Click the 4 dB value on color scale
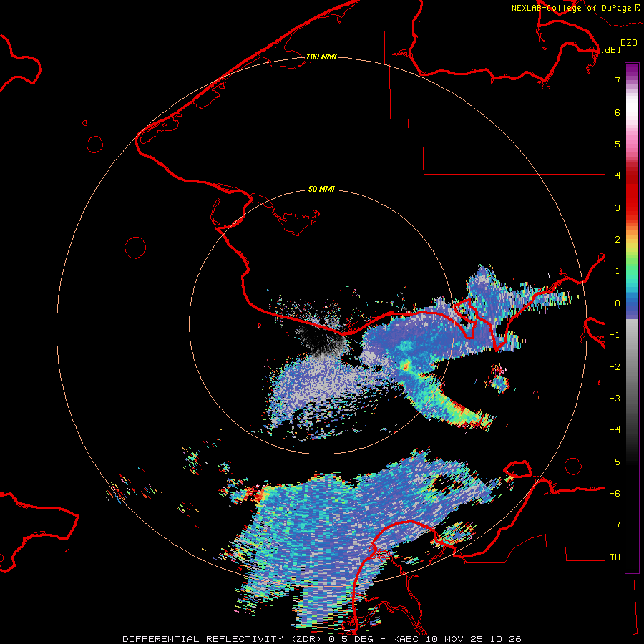The height and width of the screenshot is (644, 644). point(618,176)
